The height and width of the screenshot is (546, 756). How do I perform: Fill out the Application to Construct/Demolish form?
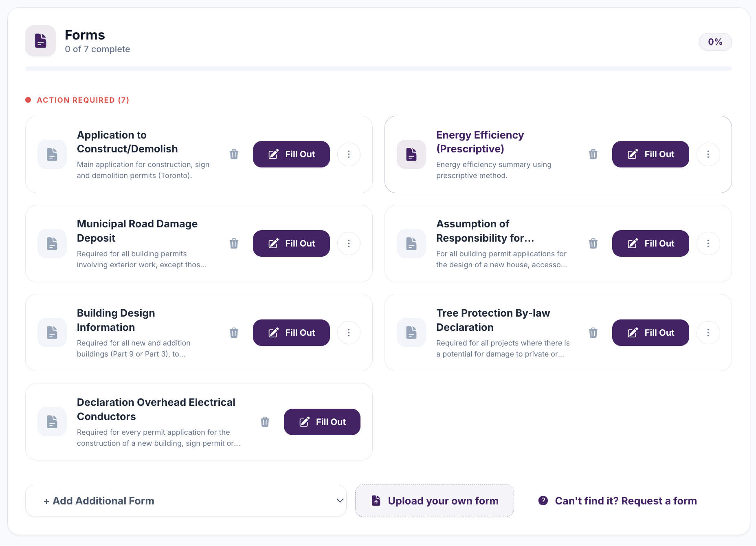(291, 154)
